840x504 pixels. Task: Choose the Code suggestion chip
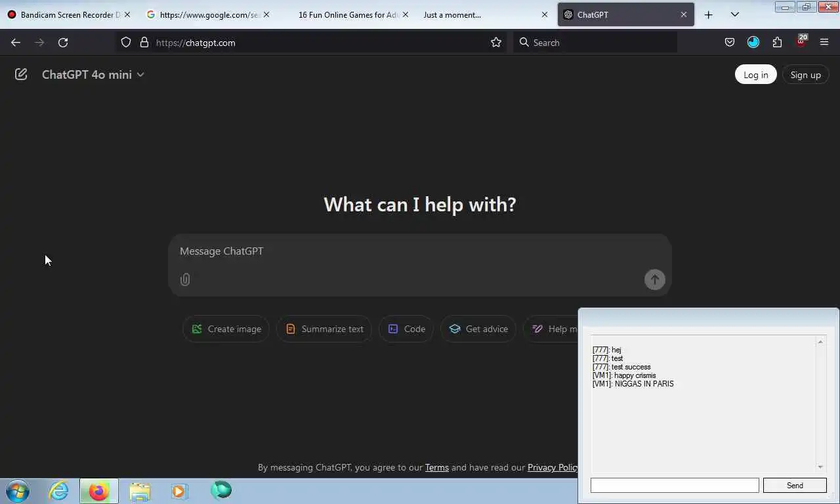(x=406, y=329)
